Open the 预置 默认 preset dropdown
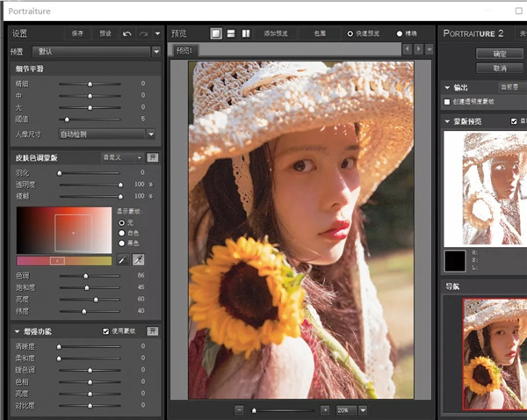Viewport: 527px width, 420px height. pos(156,52)
